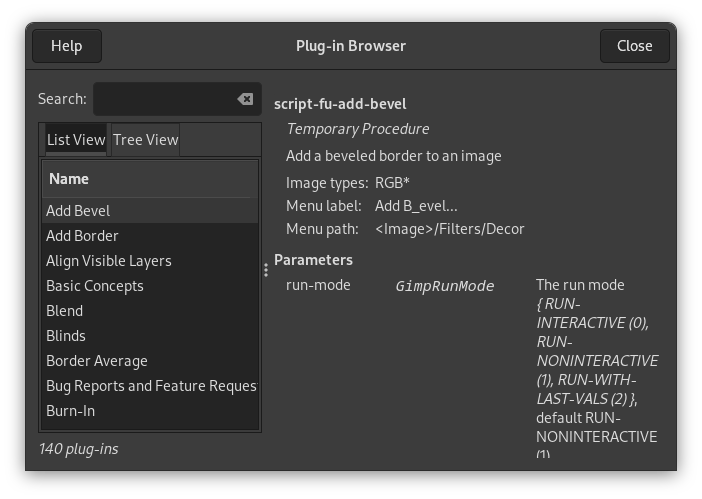Sort list by the Name column header
The image size is (702, 499).
click(x=150, y=179)
